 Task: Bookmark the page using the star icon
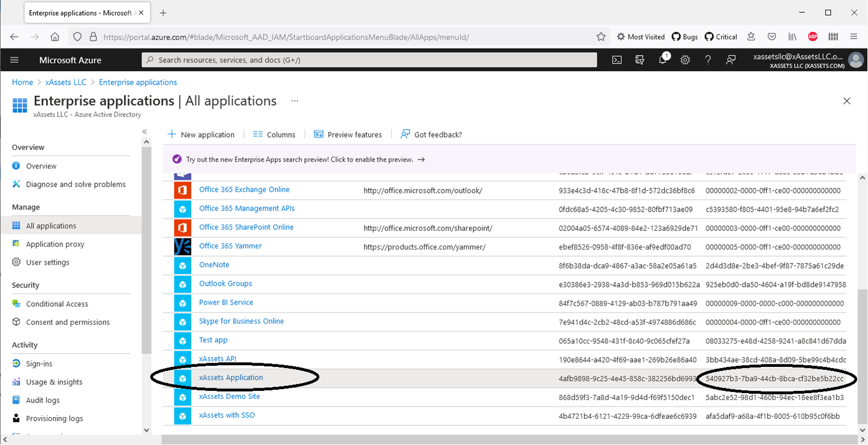coord(601,36)
